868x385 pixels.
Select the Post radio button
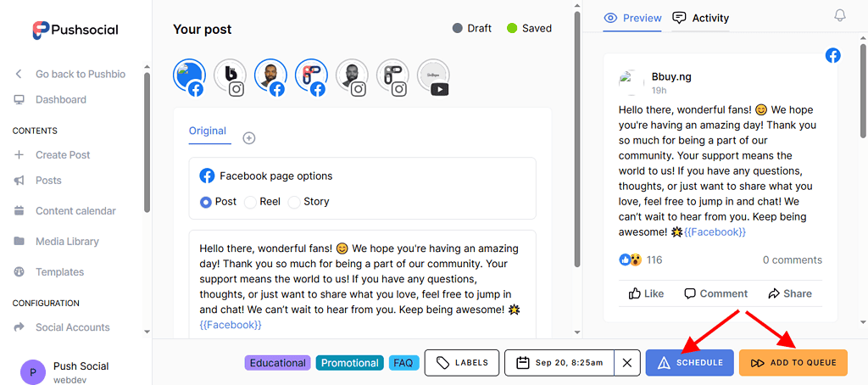(x=206, y=202)
